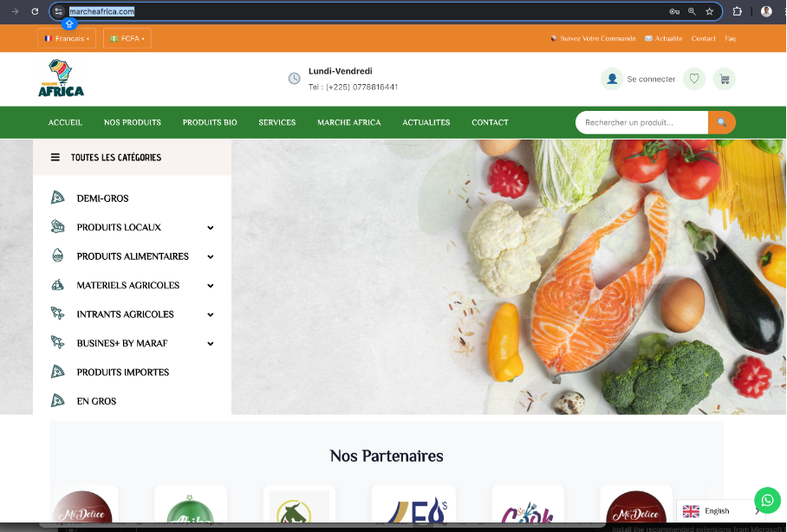Viewport: 787px width, 532px height.
Task: Click the Marché Africa logo
Action: [x=60, y=79]
